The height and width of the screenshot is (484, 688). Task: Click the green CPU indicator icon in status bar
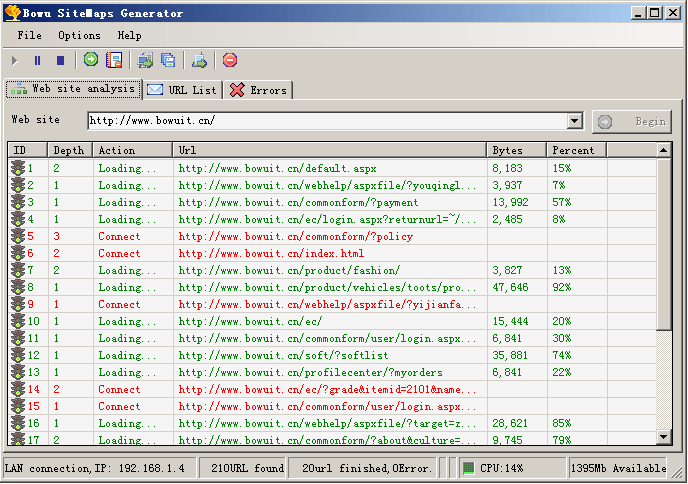[469, 468]
